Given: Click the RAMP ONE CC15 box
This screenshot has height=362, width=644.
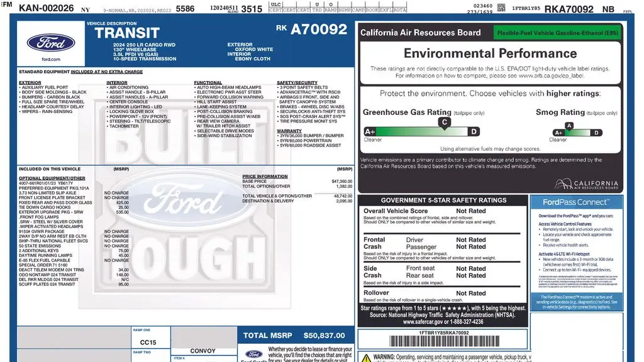Looking at the screenshot, I should tap(151, 337).
